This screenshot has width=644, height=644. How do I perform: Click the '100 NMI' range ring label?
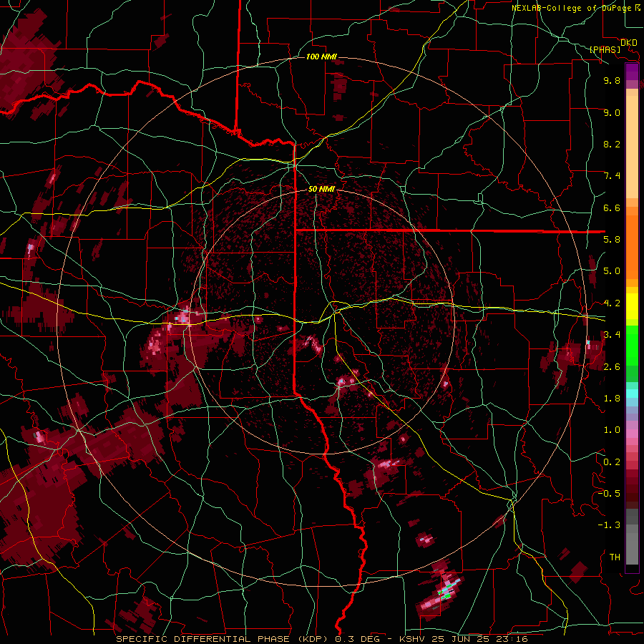click(321, 57)
